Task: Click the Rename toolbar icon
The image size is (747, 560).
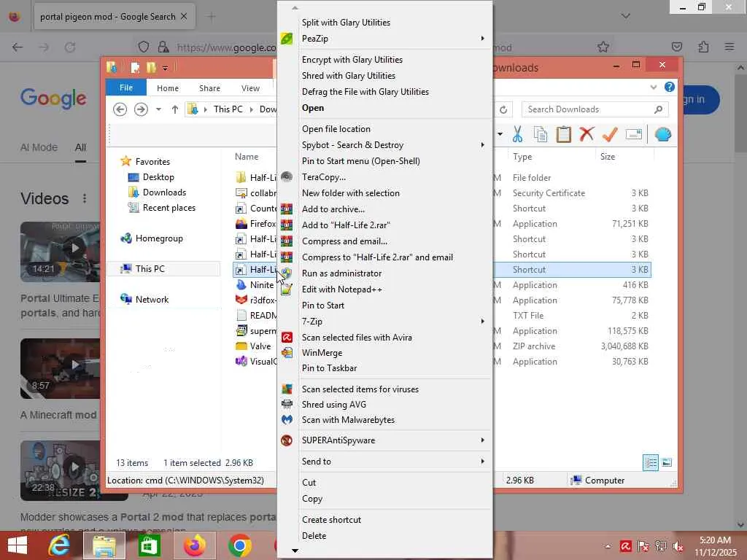Action: pos(634,135)
